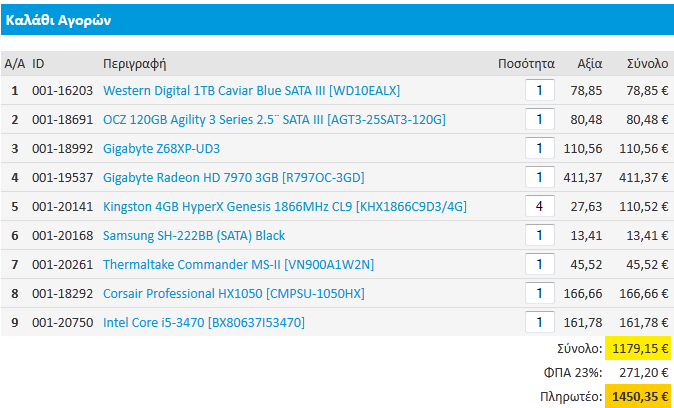Click row total 78,85 € for Western Digital

(x=647, y=91)
